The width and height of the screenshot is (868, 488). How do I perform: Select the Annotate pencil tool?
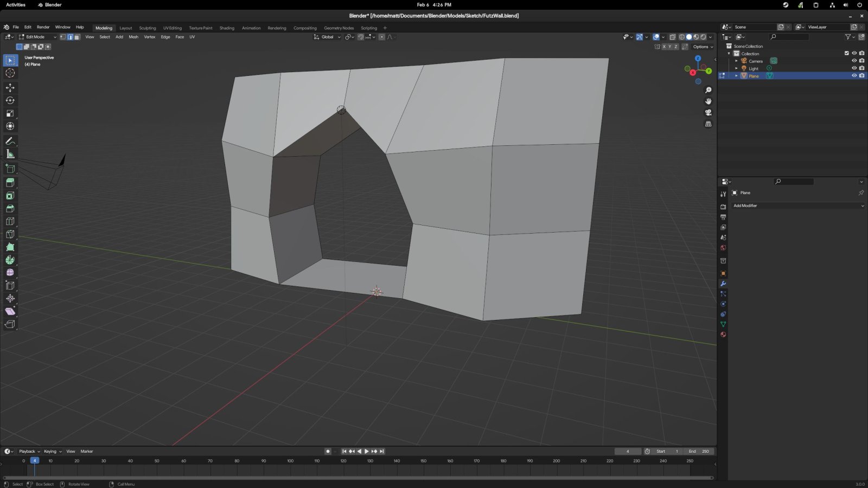click(x=10, y=141)
